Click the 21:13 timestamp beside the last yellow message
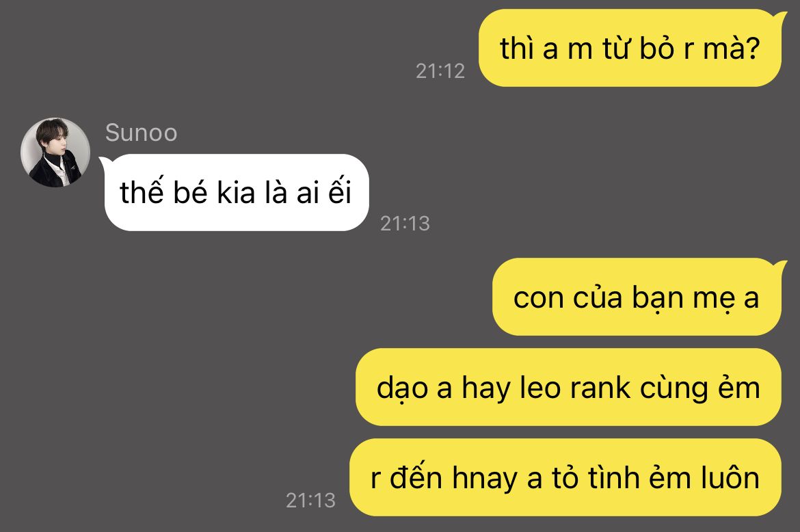The height and width of the screenshot is (532, 800). pyautogui.click(x=310, y=501)
